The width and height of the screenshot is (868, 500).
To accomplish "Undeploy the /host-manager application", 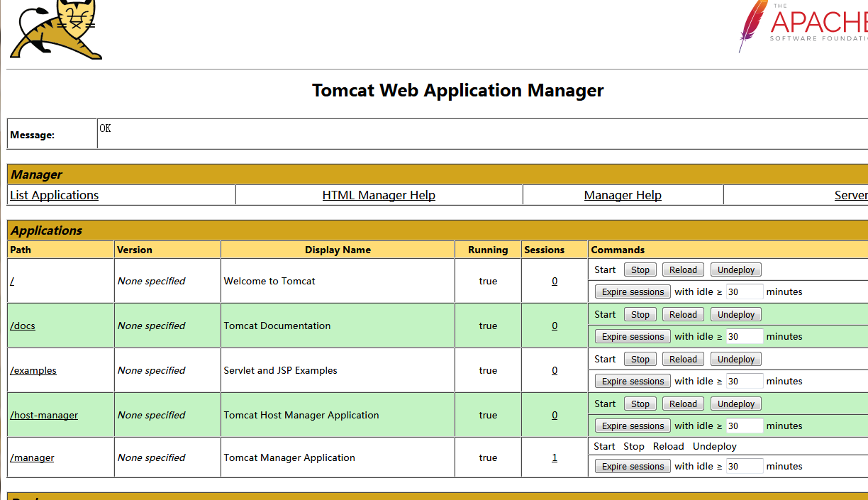I will 736,404.
